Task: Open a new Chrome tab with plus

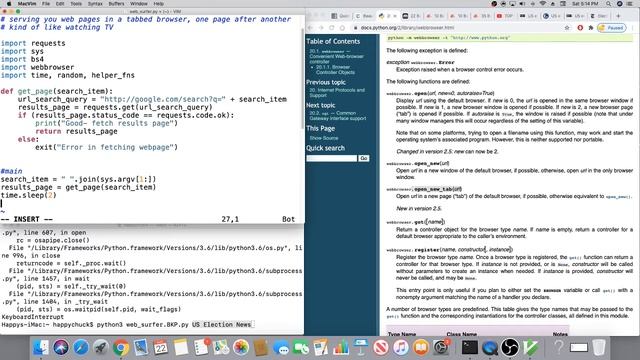Action: [x=618, y=16]
